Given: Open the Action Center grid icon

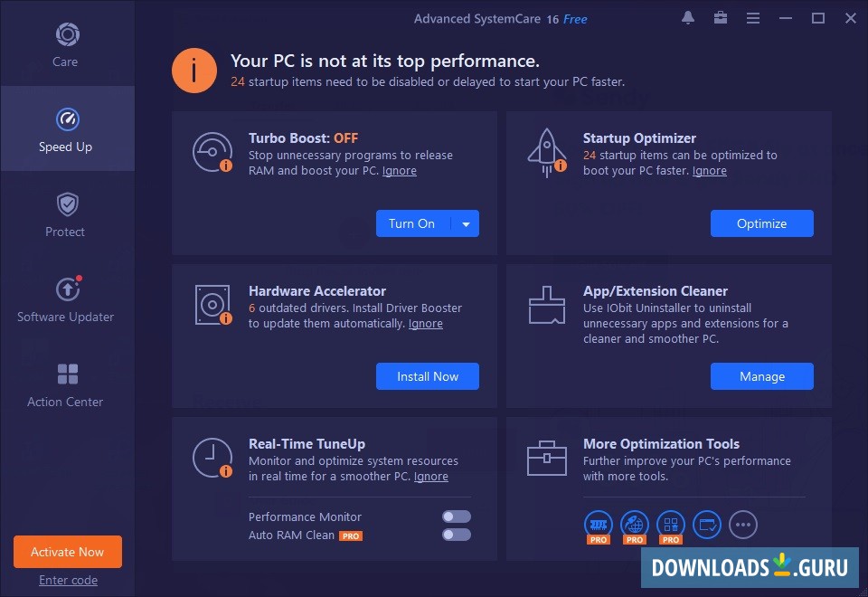Looking at the screenshot, I should click(68, 374).
